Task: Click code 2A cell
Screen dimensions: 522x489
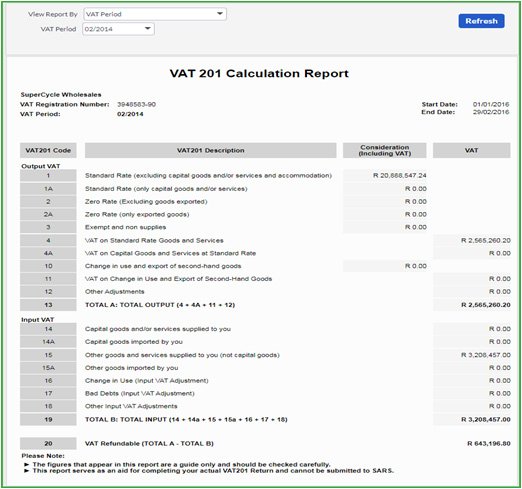Action: [x=48, y=214]
